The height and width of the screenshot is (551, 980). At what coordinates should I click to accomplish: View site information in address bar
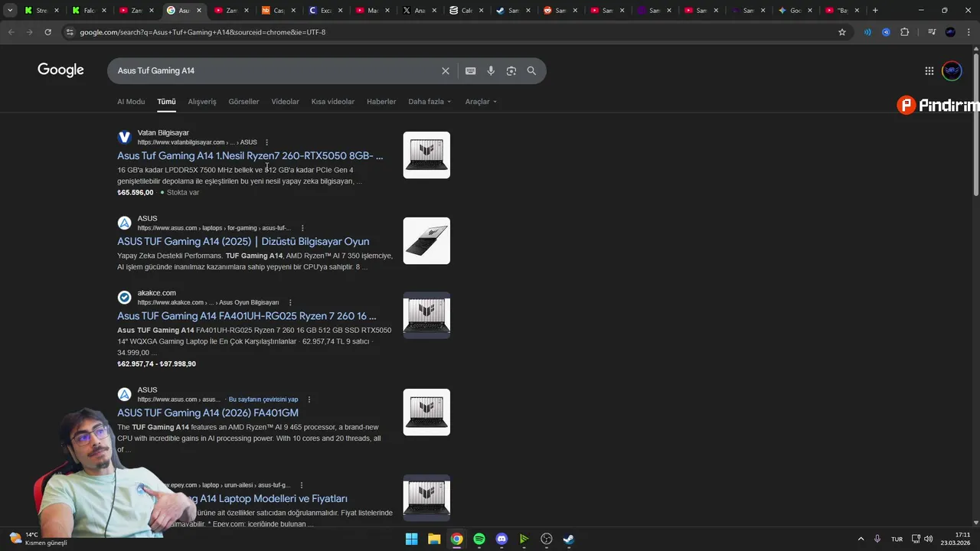(70, 32)
